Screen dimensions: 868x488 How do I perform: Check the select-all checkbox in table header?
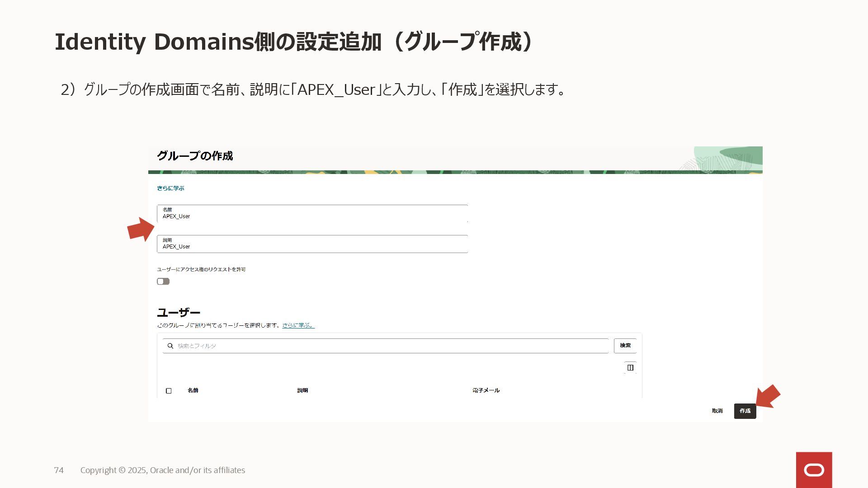(x=169, y=391)
